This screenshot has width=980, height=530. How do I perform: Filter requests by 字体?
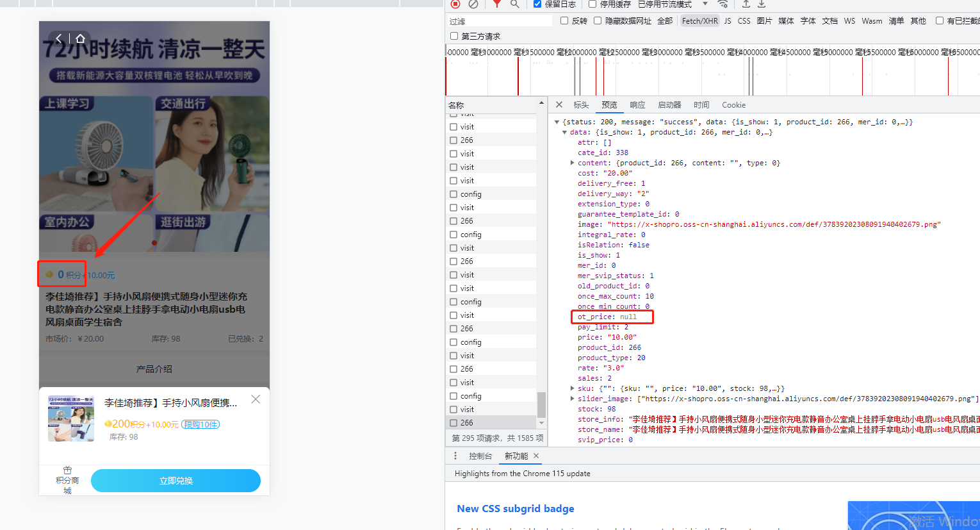808,21
